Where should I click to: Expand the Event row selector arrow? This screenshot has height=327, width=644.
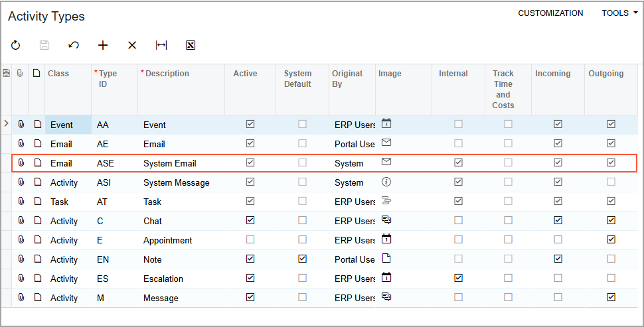(6, 123)
